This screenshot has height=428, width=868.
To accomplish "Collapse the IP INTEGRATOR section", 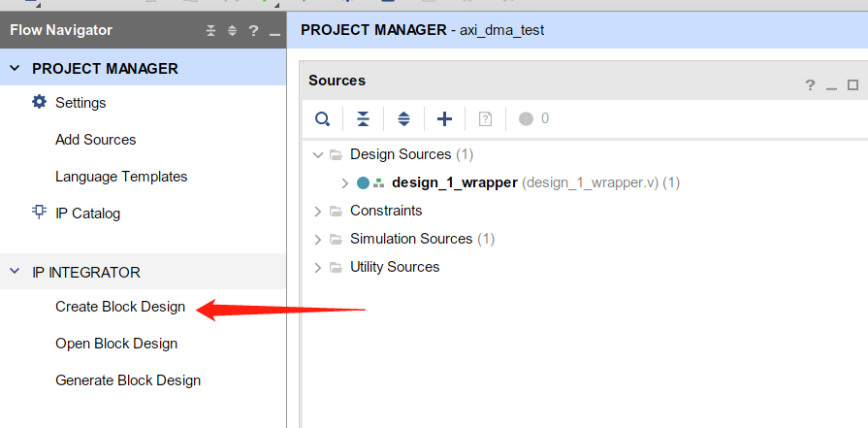I will click(15, 272).
